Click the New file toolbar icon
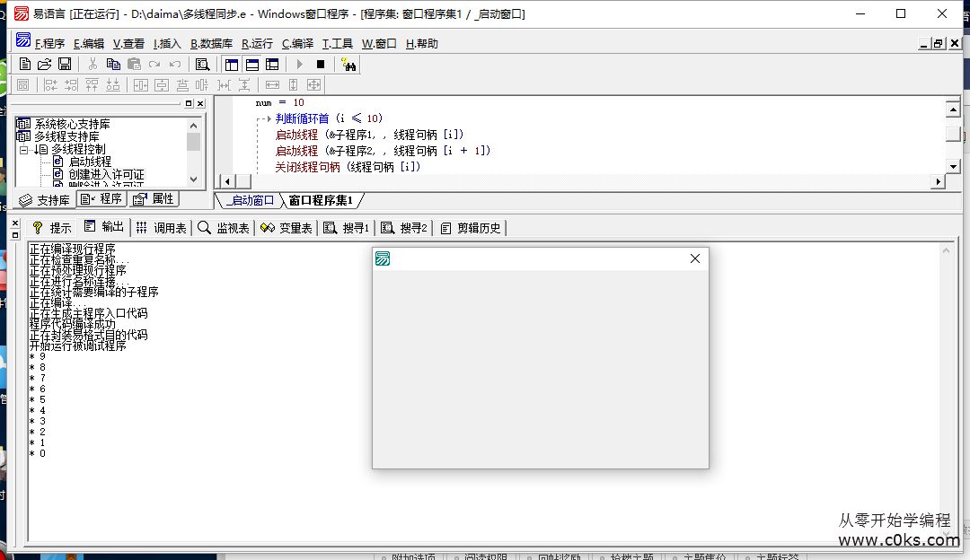Screen dimensions: 970x560 click(x=25, y=64)
